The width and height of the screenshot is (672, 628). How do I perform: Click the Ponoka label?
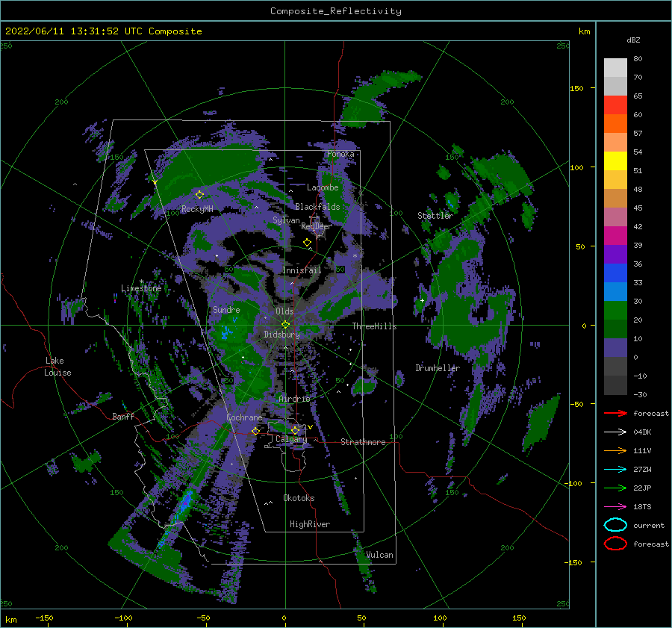(340, 154)
